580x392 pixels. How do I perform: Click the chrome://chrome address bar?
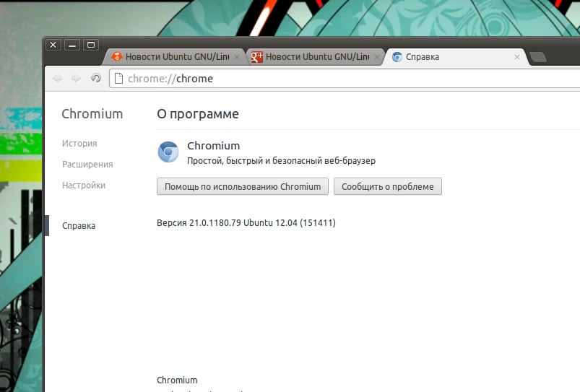(x=344, y=79)
